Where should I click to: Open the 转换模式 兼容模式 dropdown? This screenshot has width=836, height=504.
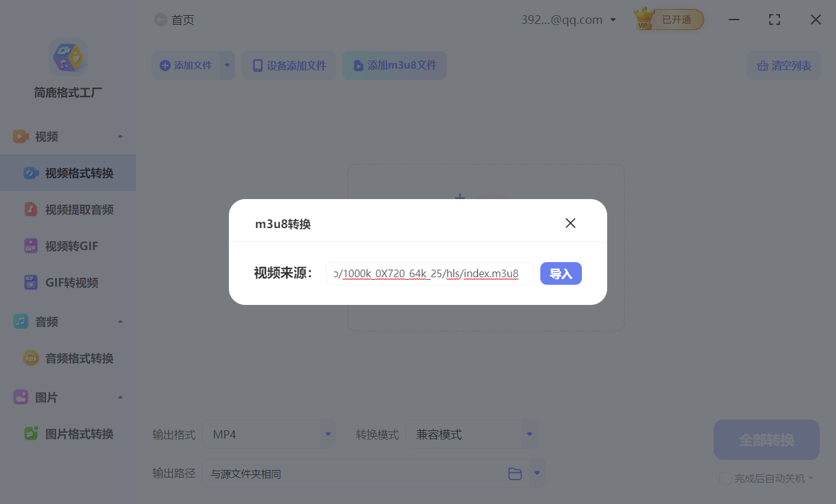click(530, 434)
